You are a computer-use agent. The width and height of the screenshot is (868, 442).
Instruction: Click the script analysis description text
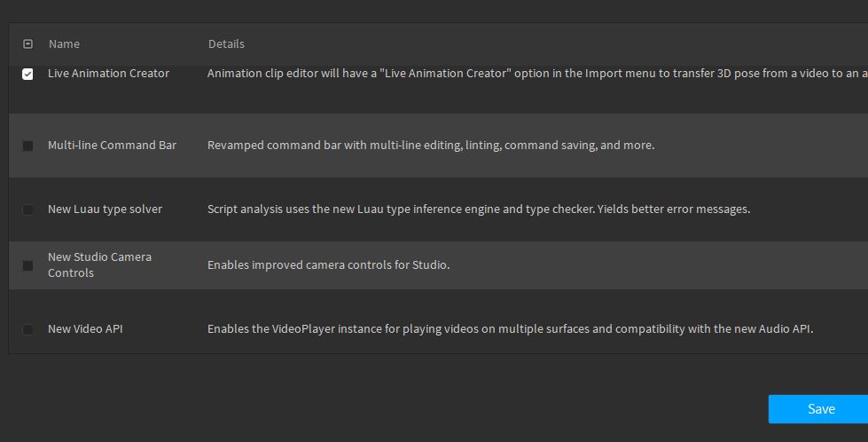click(479, 209)
